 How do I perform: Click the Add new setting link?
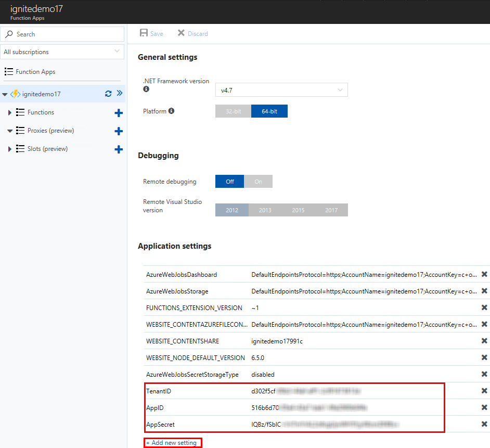point(173,443)
